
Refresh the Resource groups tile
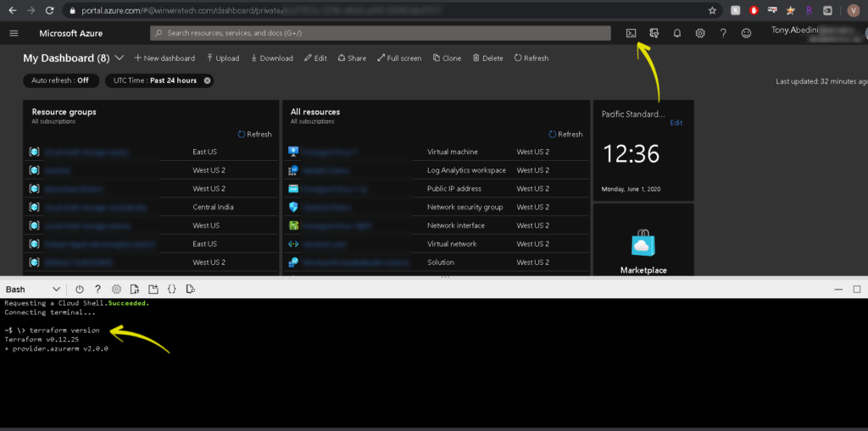(x=254, y=135)
